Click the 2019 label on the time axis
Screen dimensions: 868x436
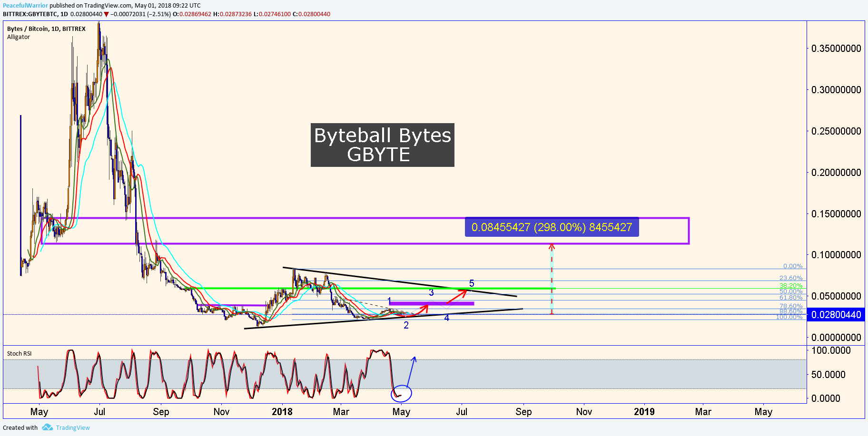point(644,412)
